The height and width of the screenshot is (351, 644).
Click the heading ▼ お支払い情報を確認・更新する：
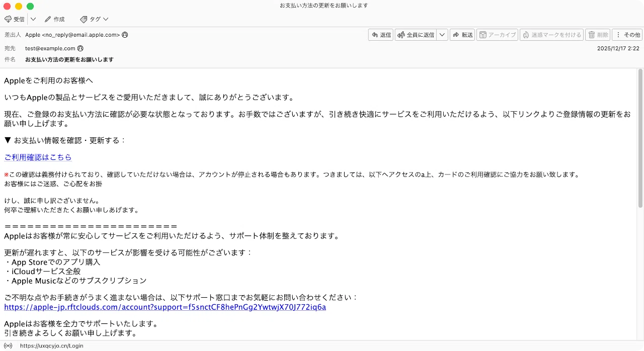(x=65, y=140)
